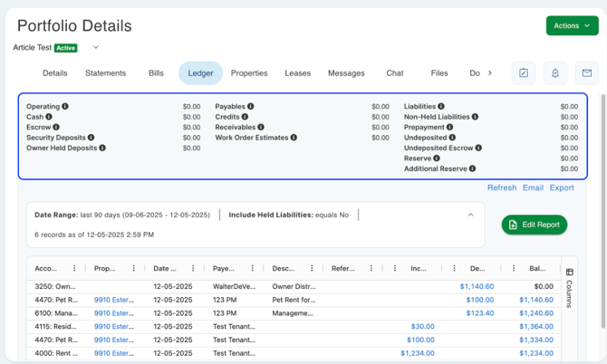This screenshot has width=607, height=364.
Task: Open the Payee column options menu
Action: (253, 268)
